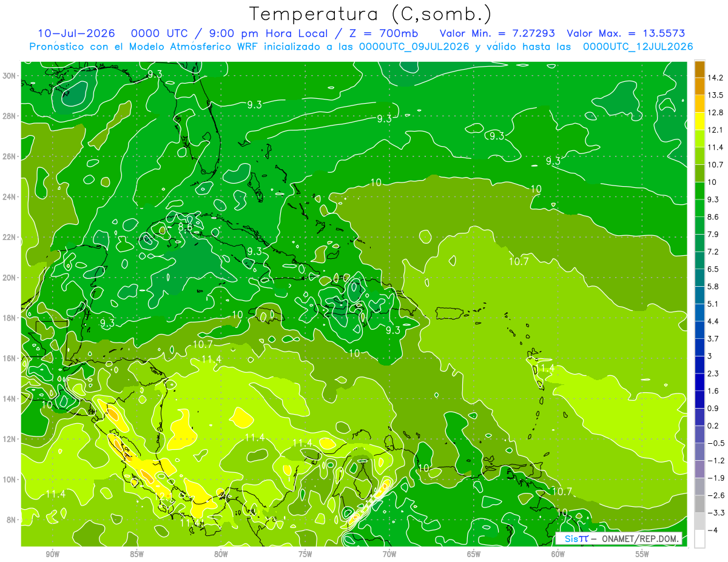Click the title "Temperatura (C,somb.)"
Image resolution: width=728 pixels, height=562 pixels.
[x=371, y=15]
